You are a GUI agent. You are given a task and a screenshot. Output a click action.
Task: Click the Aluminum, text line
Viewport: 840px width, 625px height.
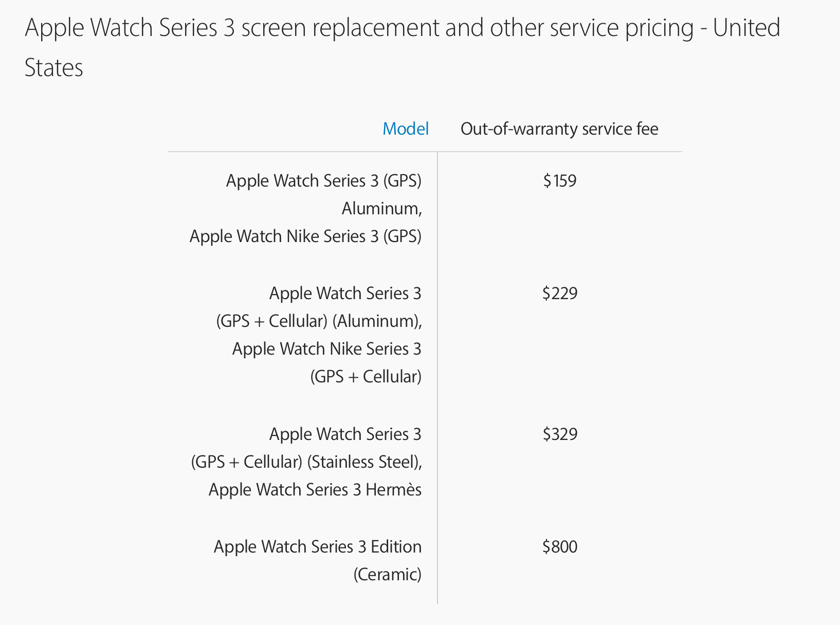[x=381, y=209]
